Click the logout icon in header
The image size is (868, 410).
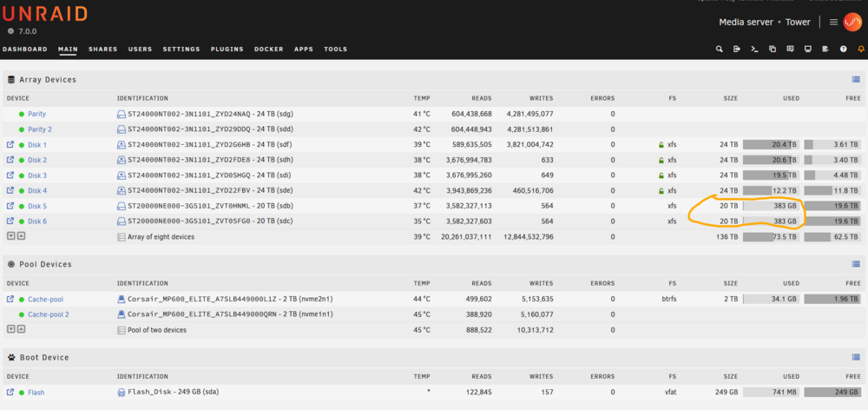point(737,49)
